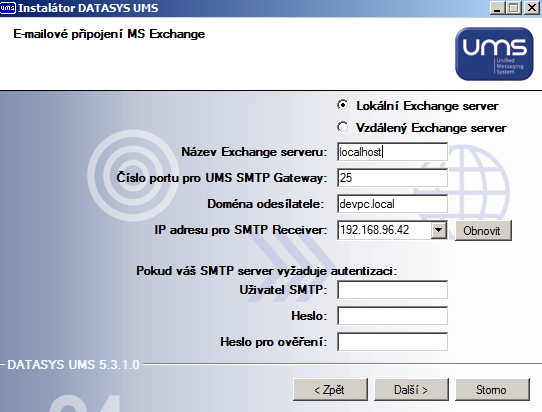
Task: Click the Uživatel SMTP input field
Action: tap(392, 290)
